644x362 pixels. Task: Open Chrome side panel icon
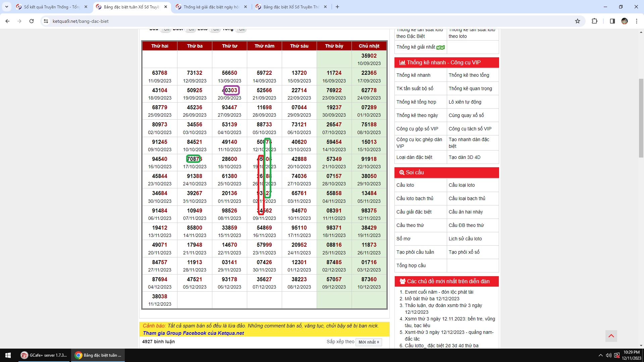[612, 21]
